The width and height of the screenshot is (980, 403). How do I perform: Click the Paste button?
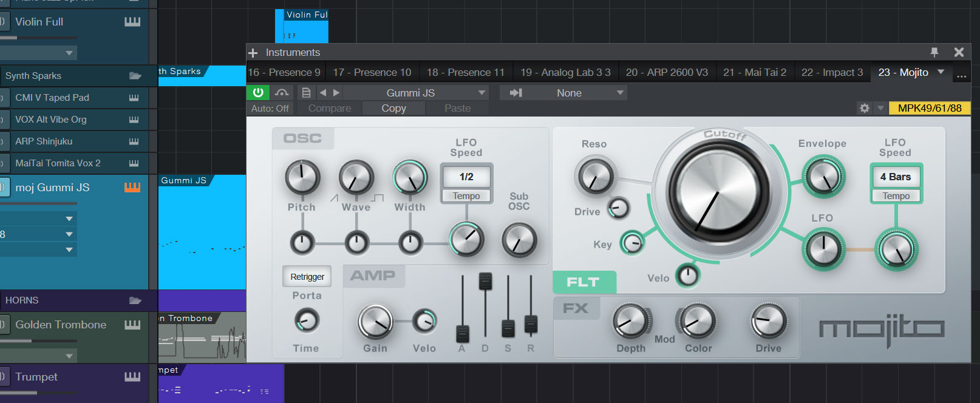click(457, 109)
